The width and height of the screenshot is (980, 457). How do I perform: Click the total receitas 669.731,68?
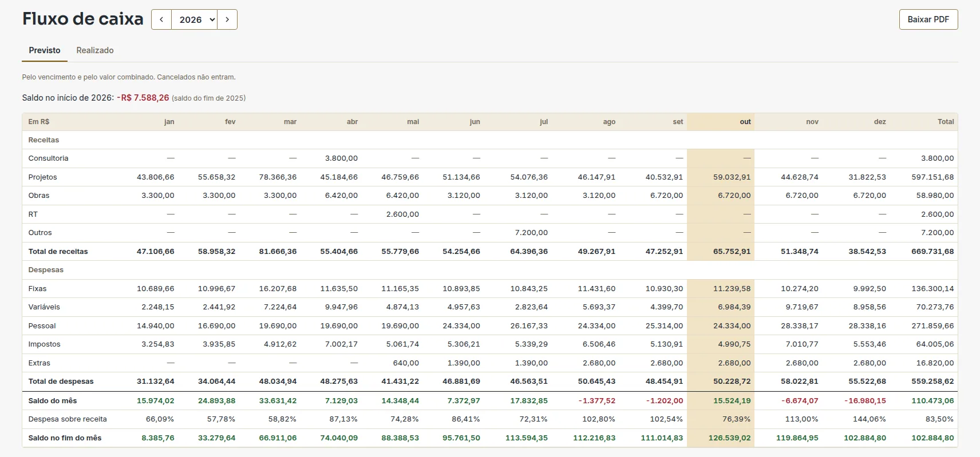[932, 252]
